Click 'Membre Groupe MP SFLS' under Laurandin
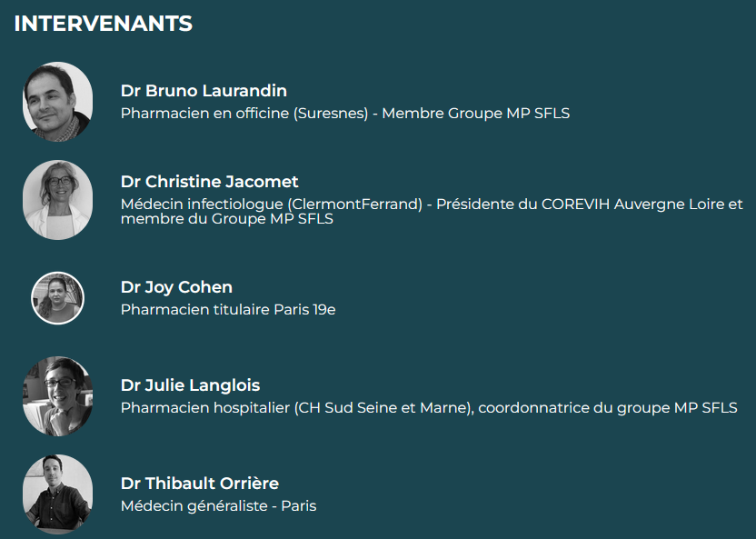The image size is (756, 539). click(476, 114)
